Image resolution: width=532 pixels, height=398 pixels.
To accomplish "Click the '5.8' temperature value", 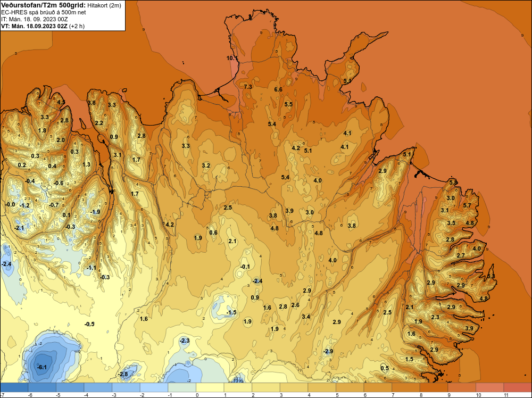I will (453, 183).
